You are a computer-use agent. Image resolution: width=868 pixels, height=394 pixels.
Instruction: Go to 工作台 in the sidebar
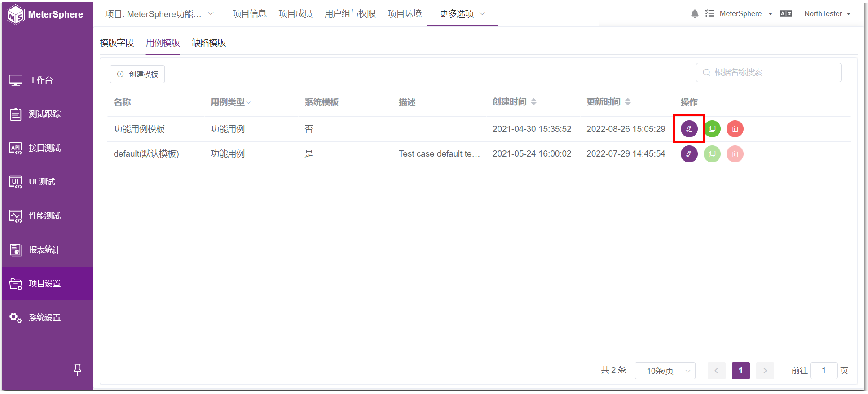[47, 80]
